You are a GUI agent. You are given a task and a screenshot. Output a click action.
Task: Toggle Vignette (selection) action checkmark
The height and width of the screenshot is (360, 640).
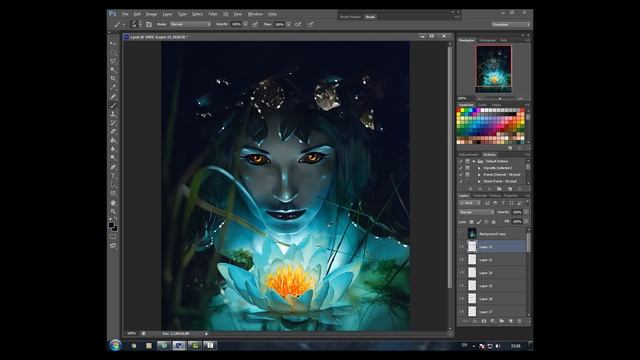point(461,168)
